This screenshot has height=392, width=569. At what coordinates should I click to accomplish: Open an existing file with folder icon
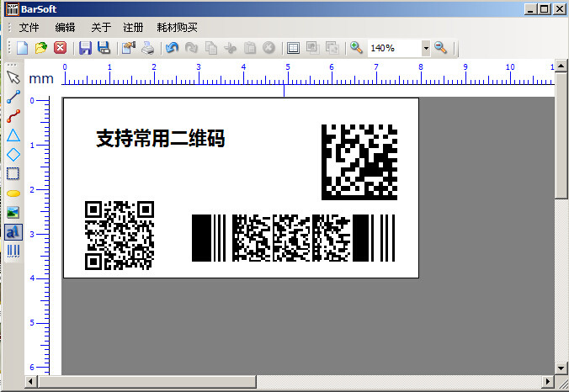(41, 48)
